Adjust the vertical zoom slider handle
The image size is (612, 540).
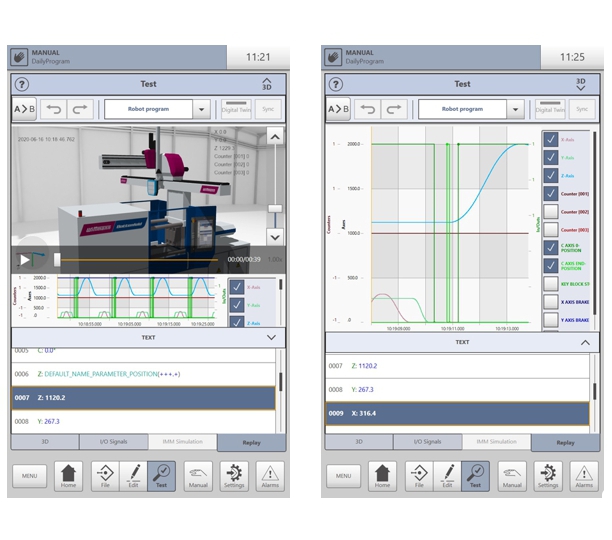[275, 209]
